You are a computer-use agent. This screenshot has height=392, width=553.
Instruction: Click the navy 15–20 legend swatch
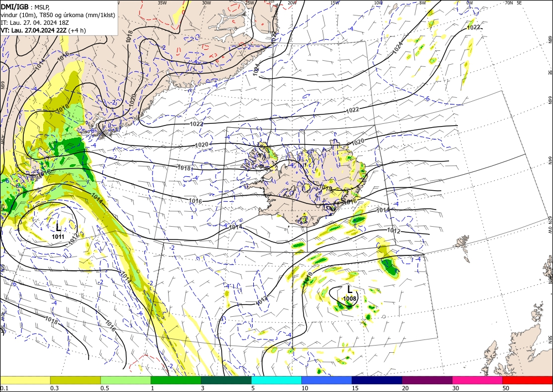click(377, 380)
